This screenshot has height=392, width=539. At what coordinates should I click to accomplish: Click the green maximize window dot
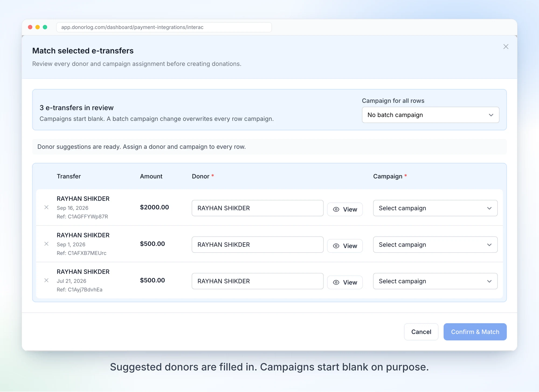(x=45, y=27)
